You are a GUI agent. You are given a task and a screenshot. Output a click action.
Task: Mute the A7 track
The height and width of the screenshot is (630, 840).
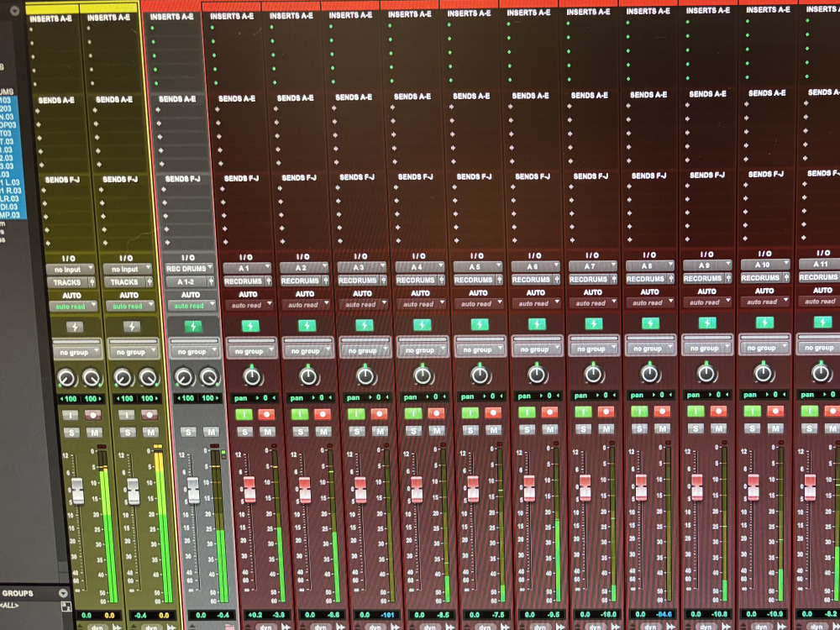(606, 428)
